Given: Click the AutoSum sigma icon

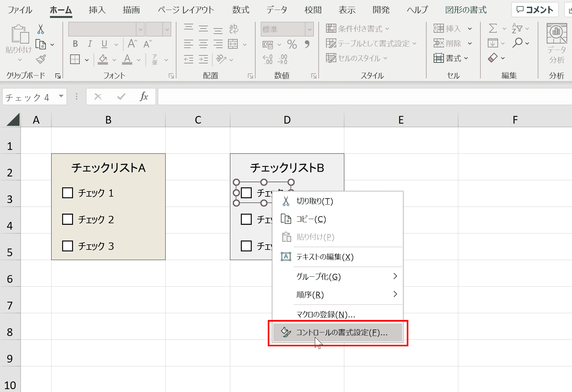Looking at the screenshot, I should coord(493,29).
